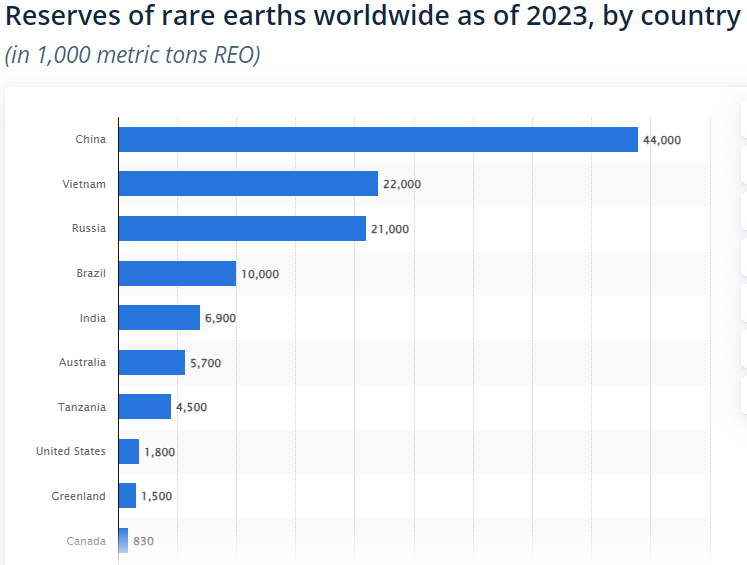Select the China country label
Viewport: 747px width, 565px height.
[x=91, y=139]
